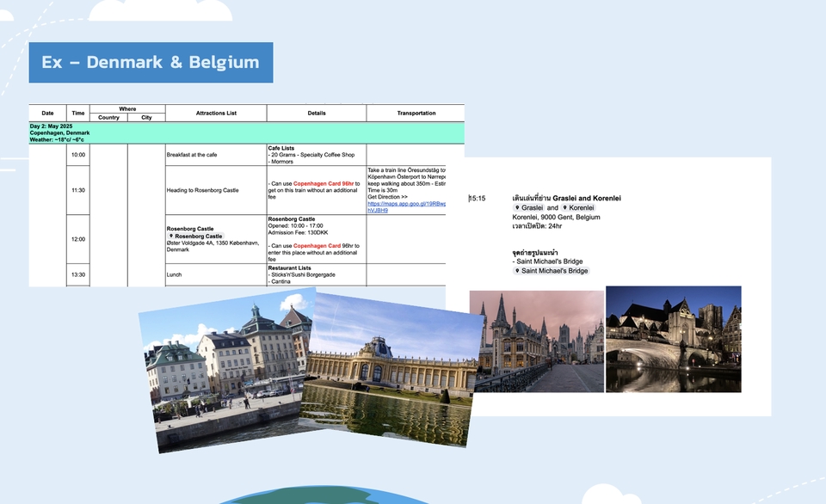This screenshot has width=826, height=504.
Task: Open the Saint Michael's Bridge location chip
Action: point(551,271)
